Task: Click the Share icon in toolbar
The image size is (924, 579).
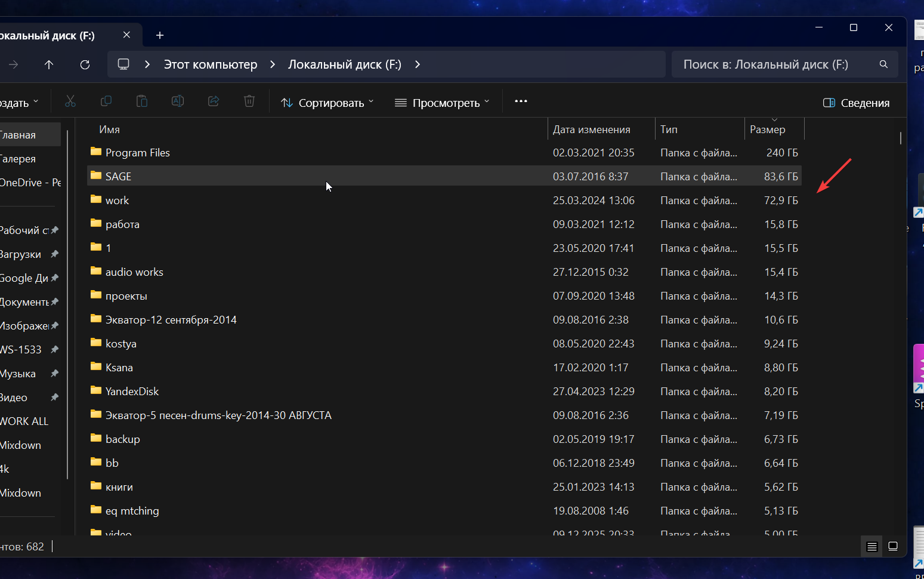Action: point(214,101)
